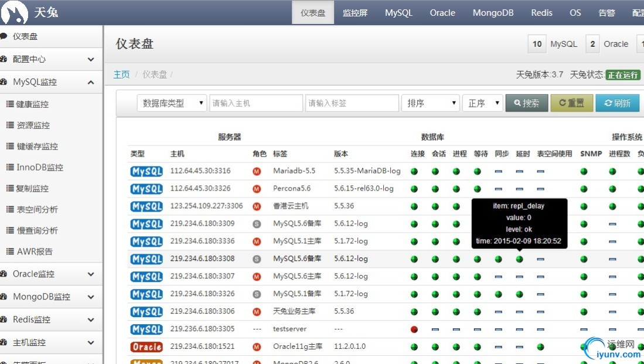Switch to the 监控屏 top tab

pyautogui.click(x=355, y=12)
